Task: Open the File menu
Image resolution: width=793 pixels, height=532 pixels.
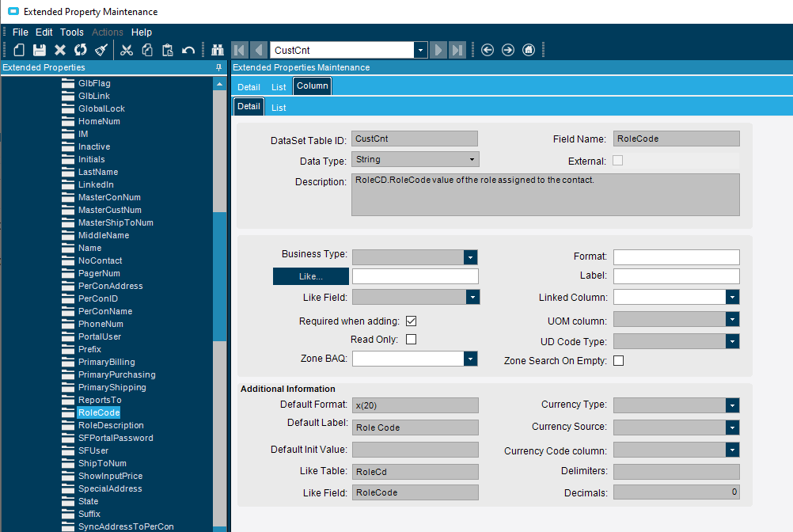Action: coord(21,32)
